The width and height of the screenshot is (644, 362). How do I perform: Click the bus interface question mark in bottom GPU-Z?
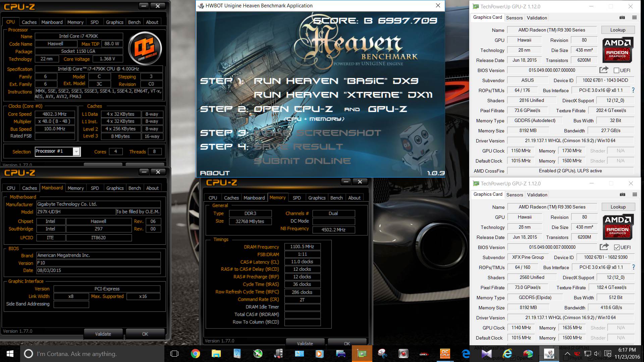click(634, 267)
